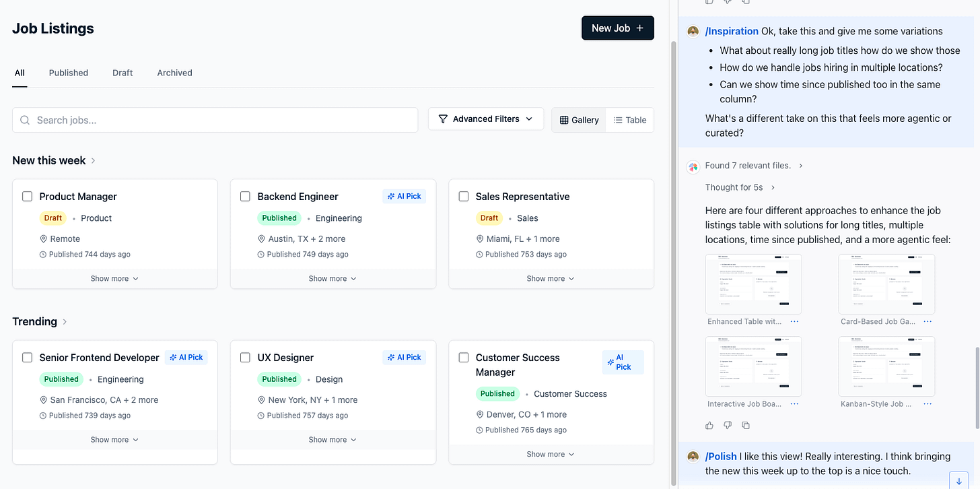Click in the Search jobs input field
Screen dimensions: 980x489
coord(215,120)
